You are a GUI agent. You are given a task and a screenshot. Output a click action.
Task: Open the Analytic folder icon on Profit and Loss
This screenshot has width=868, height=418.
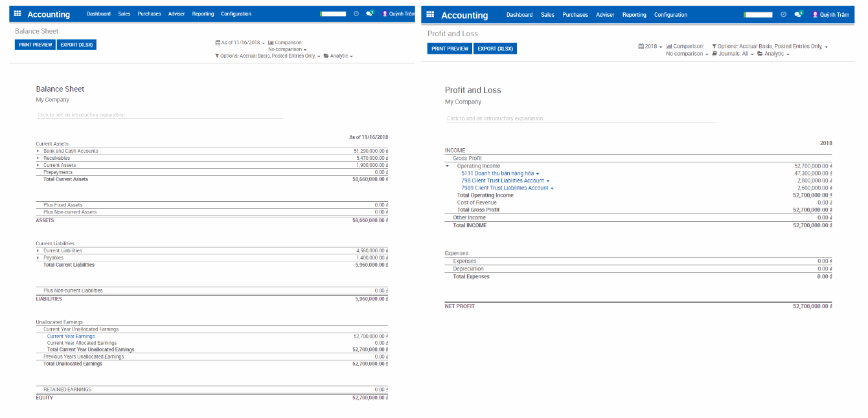[x=760, y=54]
